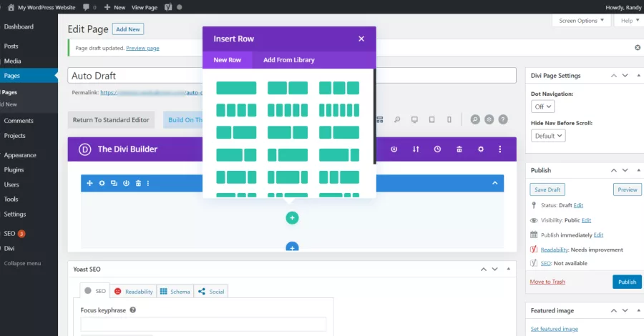
Task: Open the Hide Nav Before Scroll dropdown
Action: click(548, 136)
